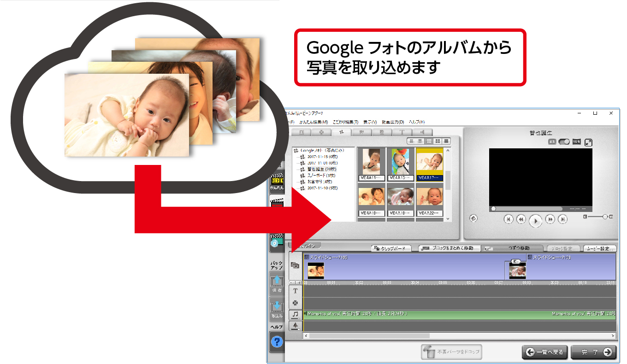This screenshot has height=364, width=627.
Task: Click the fullscreen preview icon
Action: tap(589, 143)
